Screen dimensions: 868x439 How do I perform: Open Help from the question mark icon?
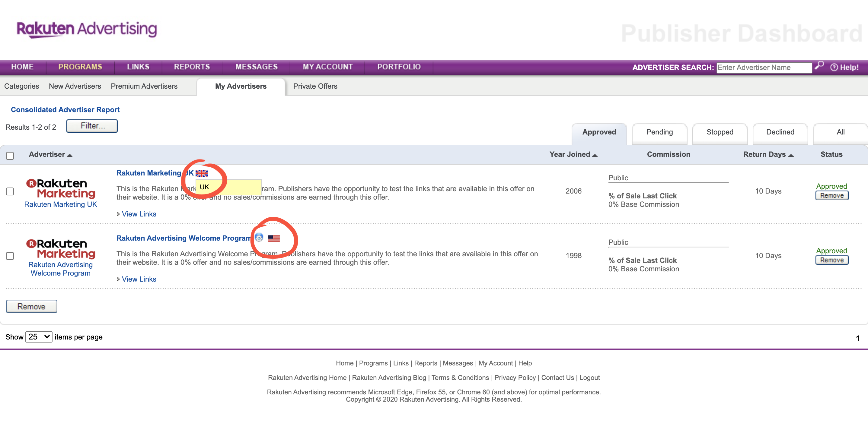(x=834, y=67)
